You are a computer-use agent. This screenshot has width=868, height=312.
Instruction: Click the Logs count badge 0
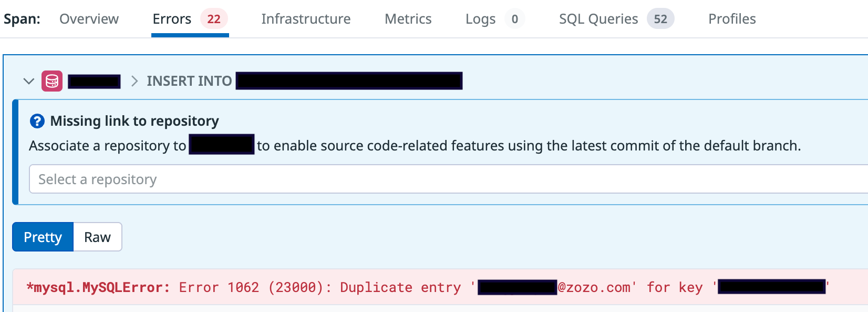[x=515, y=19]
